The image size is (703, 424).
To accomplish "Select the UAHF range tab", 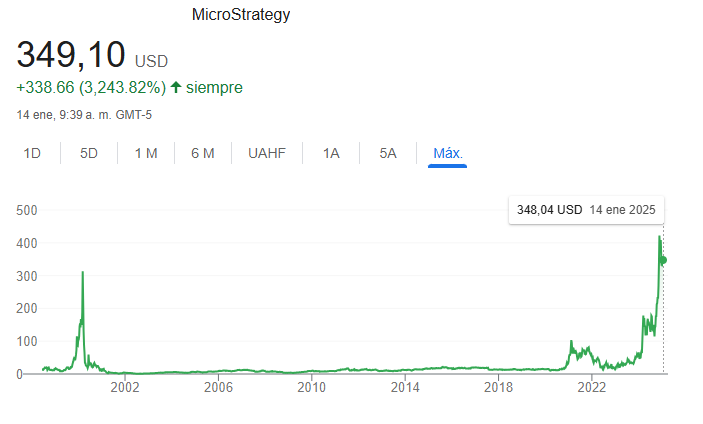I will pos(267,153).
